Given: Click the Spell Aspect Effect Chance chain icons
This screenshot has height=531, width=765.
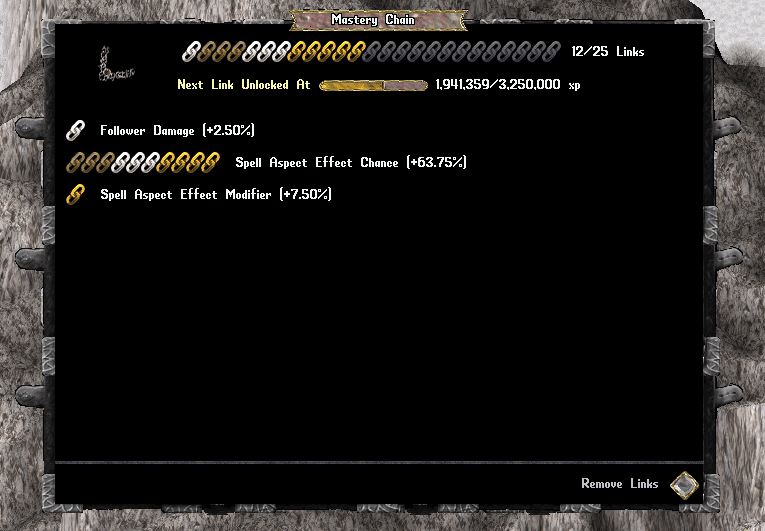Looking at the screenshot, I should [x=143, y=163].
